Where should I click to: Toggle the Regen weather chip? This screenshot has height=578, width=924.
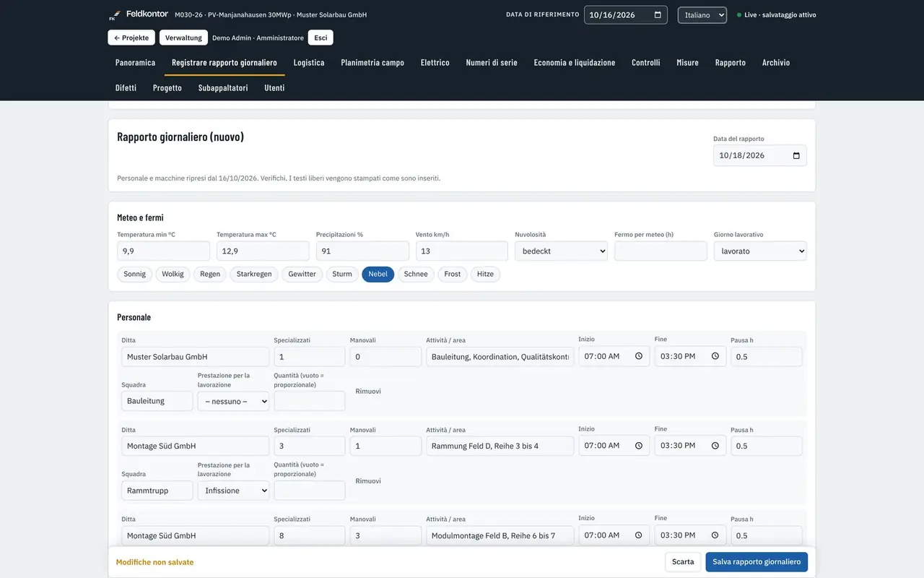210,275
